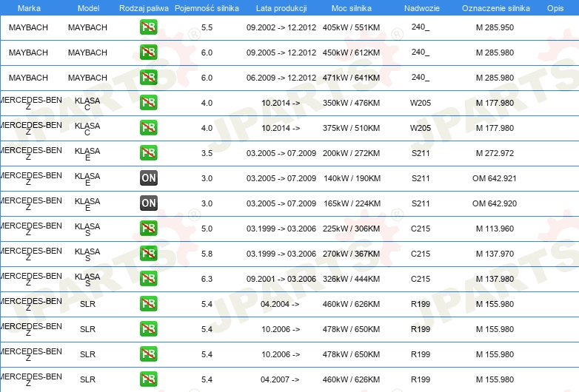Click the Moc silnika column header
Image resolution: width=579 pixels, height=392 pixels.
tap(352, 8)
